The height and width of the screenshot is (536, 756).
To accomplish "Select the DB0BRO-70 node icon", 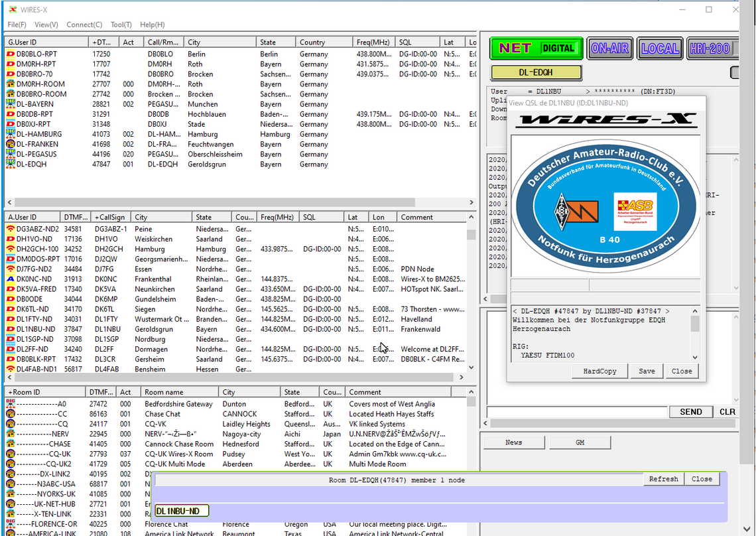I will pos(11,74).
